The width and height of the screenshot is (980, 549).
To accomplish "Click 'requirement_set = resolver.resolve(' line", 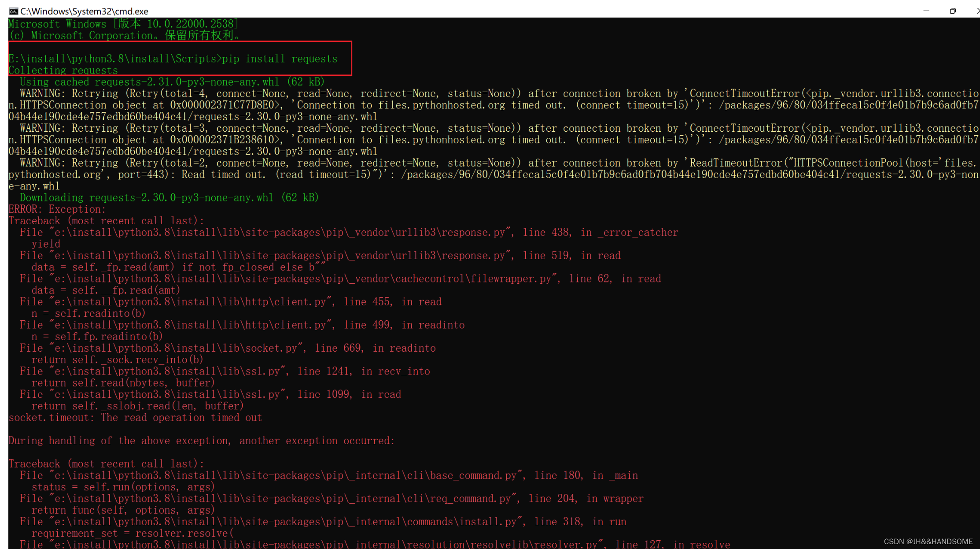I will (133, 533).
